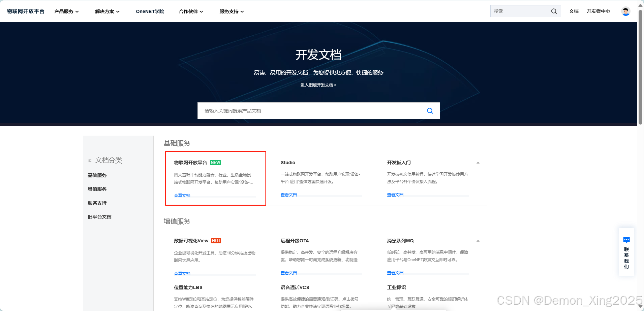This screenshot has width=644, height=311.
Task: Open the OneNET学院 menu item
Action: click(x=150, y=11)
